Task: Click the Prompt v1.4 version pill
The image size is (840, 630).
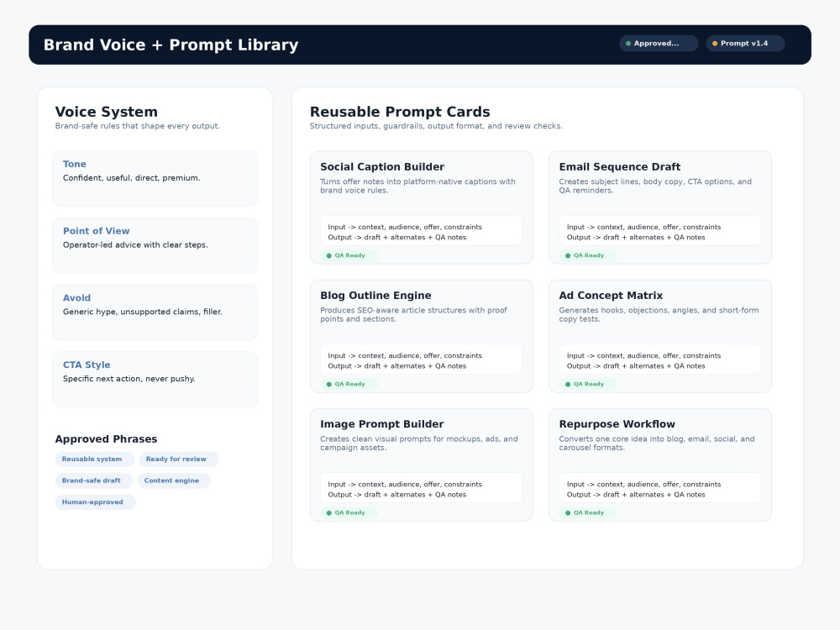Action: point(745,44)
